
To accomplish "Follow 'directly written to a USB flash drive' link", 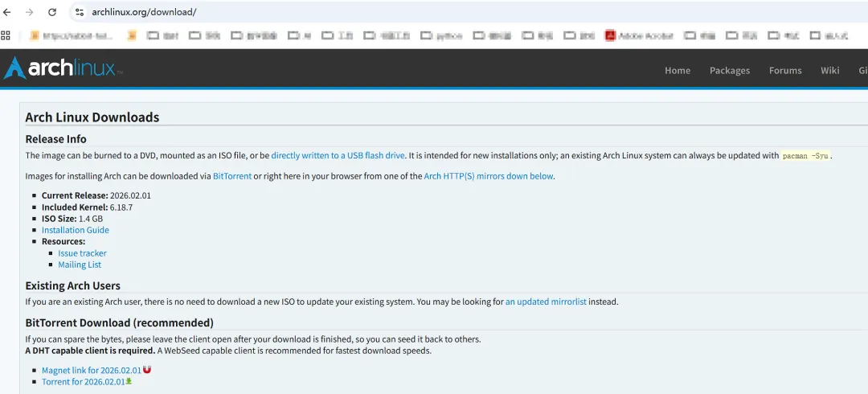I will pyautogui.click(x=338, y=156).
